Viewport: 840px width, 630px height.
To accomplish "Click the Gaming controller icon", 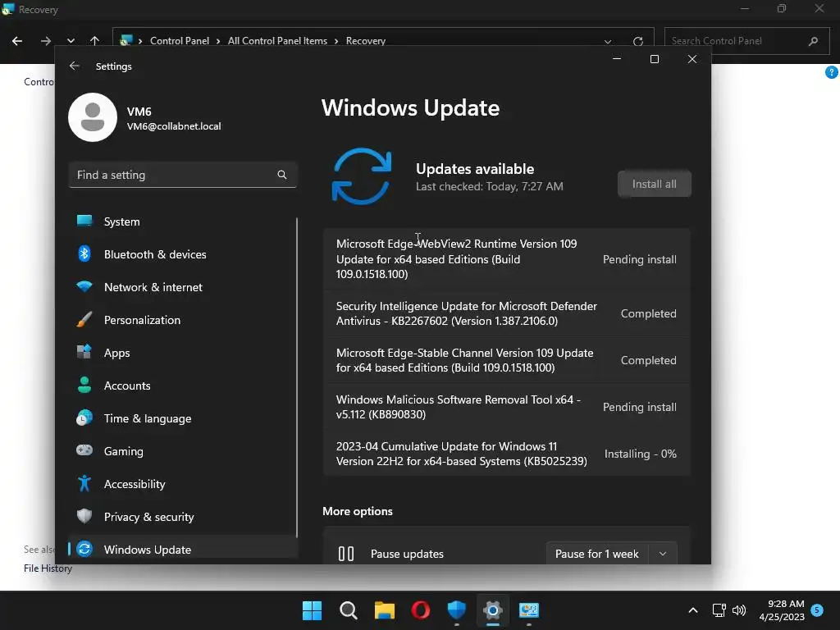I will tap(84, 450).
